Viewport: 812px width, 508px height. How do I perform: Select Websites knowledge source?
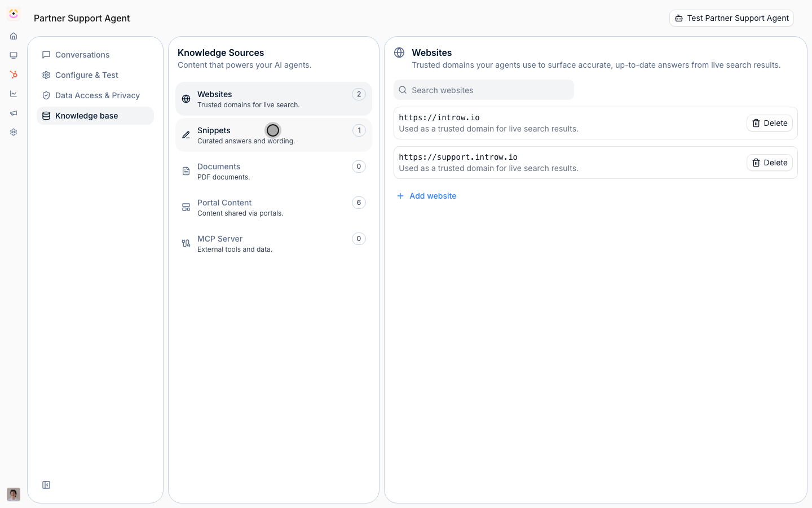pos(273,99)
